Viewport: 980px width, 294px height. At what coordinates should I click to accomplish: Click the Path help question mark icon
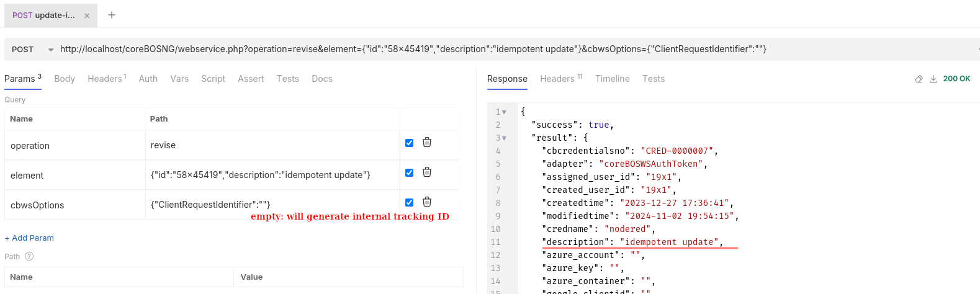point(29,256)
